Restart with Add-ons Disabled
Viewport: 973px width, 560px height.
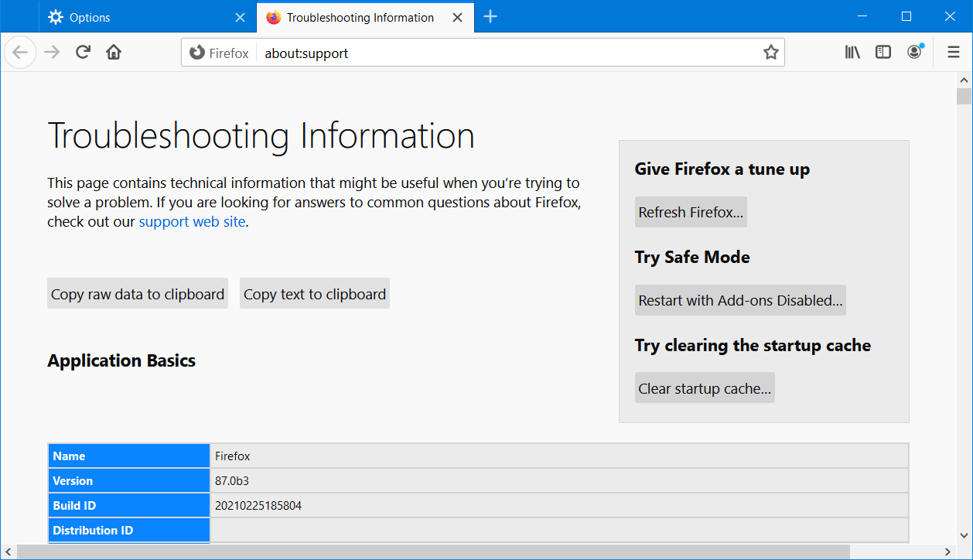pos(740,300)
